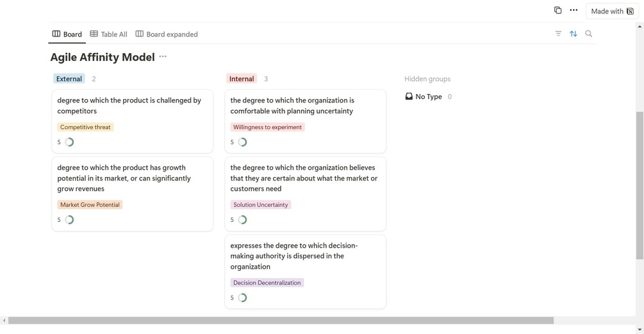Click the horizontal scrollbar at bottom
Screen dimensions: 644x334
[281, 321]
